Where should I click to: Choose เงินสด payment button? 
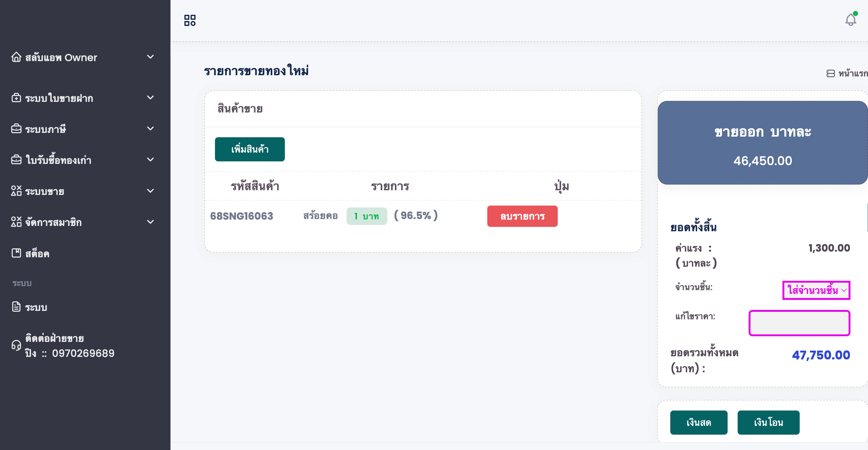[x=698, y=422]
